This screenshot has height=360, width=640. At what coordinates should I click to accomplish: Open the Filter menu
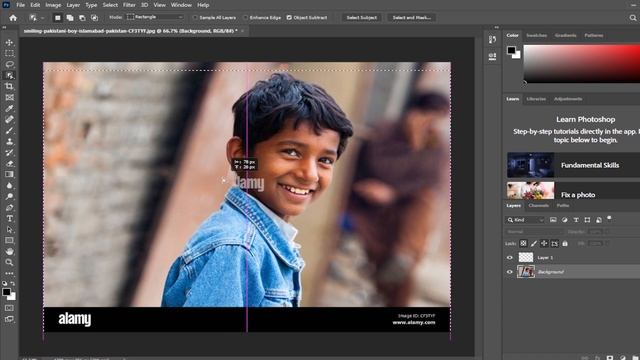point(129,5)
